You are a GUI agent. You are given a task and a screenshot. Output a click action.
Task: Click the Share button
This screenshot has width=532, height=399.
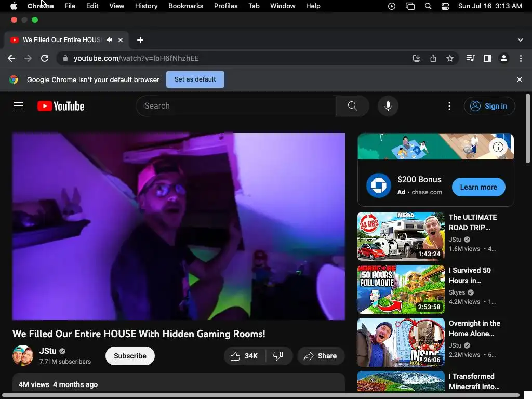point(321,356)
